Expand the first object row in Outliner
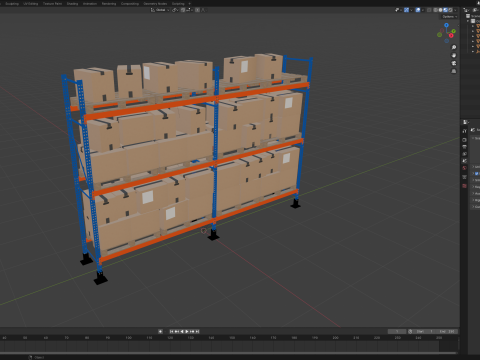Viewport: 480px width, 360px height. click(x=473, y=26)
